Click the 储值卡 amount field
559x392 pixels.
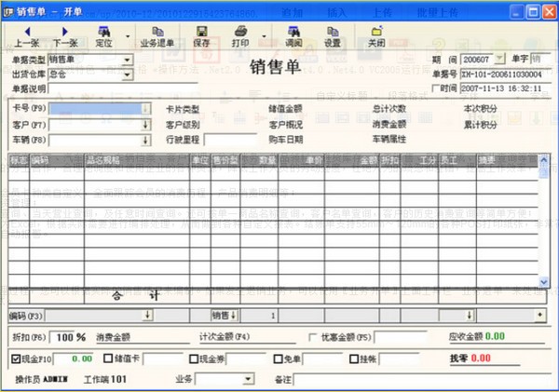[x=162, y=358]
